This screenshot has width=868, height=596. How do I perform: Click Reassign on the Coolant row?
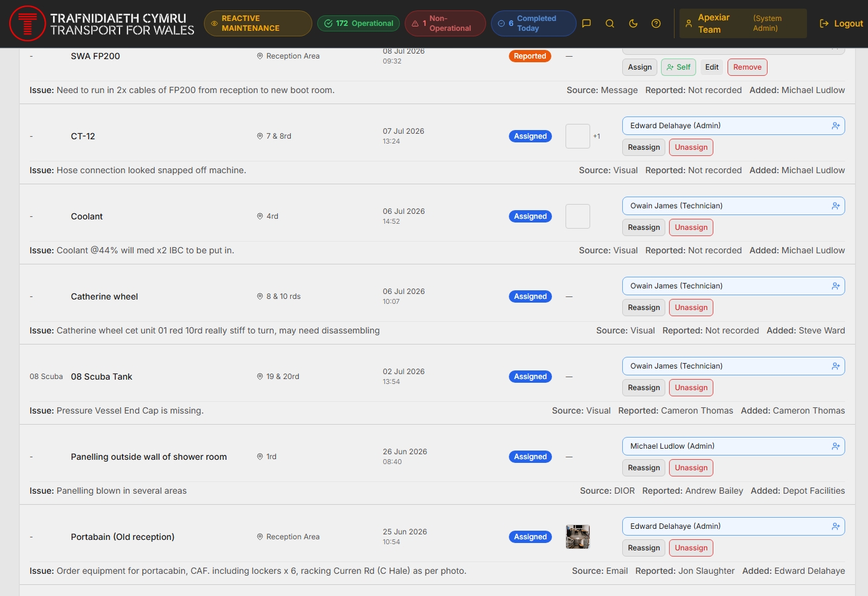(x=644, y=227)
